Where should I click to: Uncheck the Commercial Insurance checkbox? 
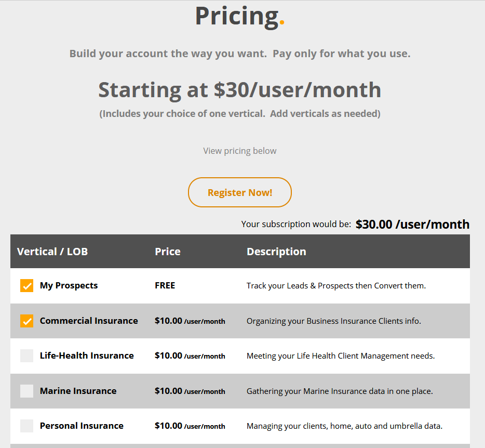(27, 321)
